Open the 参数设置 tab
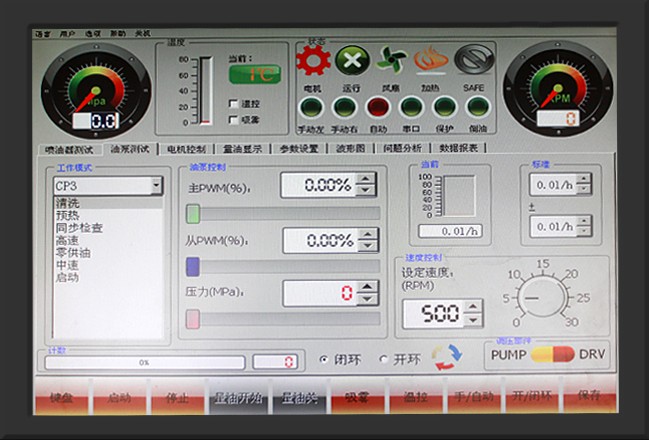Image resolution: width=649 pixels, height=440 pixels. point(298,149)
